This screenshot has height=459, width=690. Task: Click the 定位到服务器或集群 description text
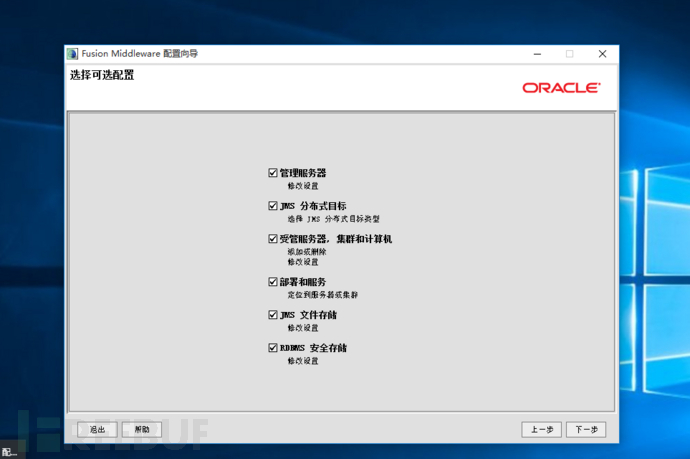click(x=323, y=294)
